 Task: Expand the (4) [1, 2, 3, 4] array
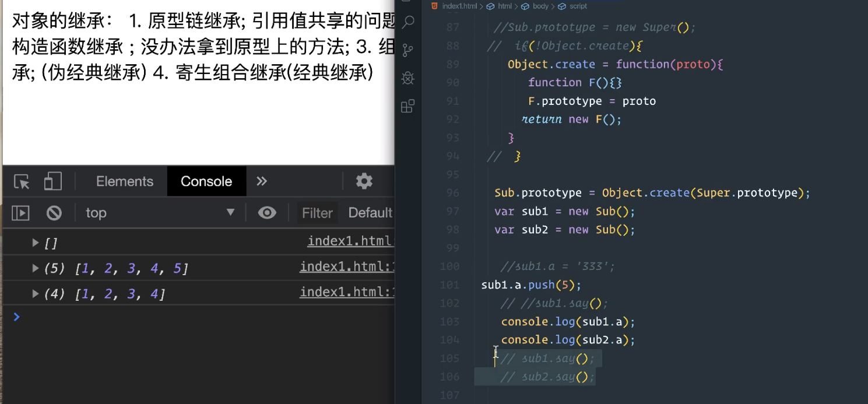[x=36, y=294]
